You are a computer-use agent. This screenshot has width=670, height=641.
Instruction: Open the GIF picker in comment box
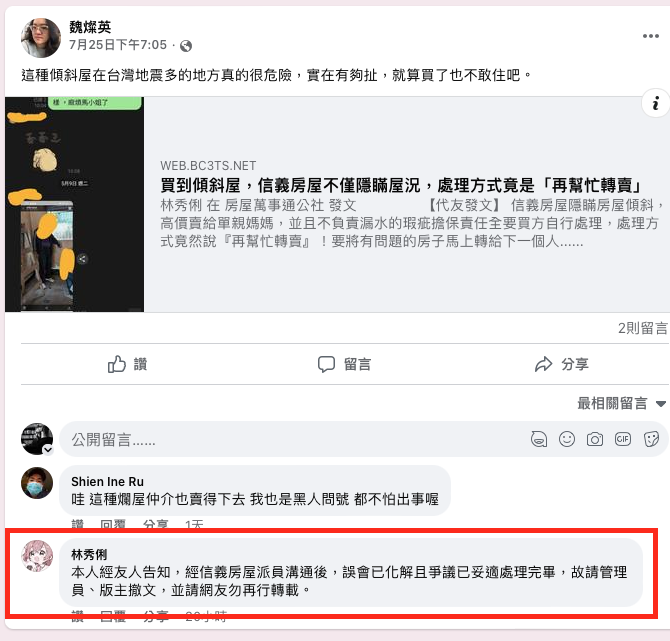623,439
